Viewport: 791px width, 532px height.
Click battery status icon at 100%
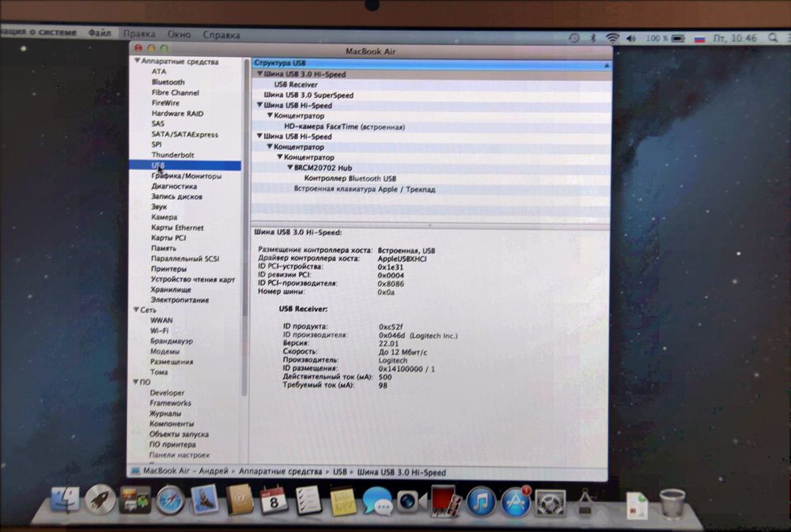pos(678,38)
